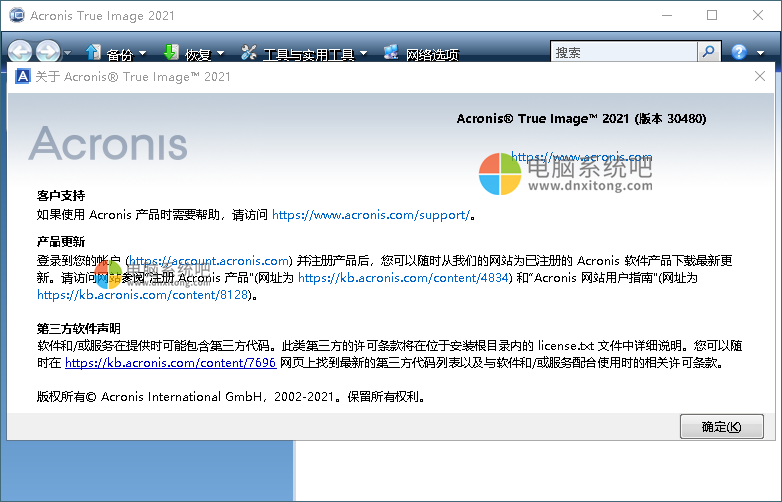Open the 备份 menu label
The image size is (782, 502).
pos(120,54)
